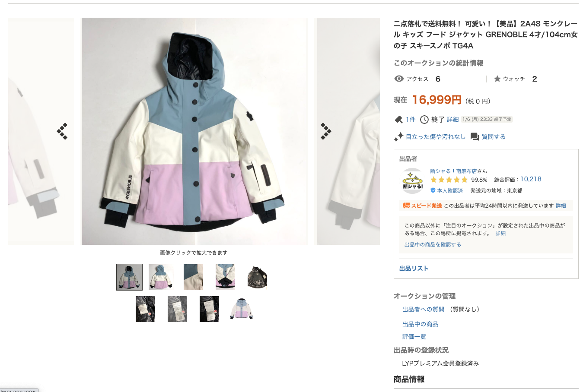Click the sparkle item condition icon
583x392 pixels.
tap(398, 137)
